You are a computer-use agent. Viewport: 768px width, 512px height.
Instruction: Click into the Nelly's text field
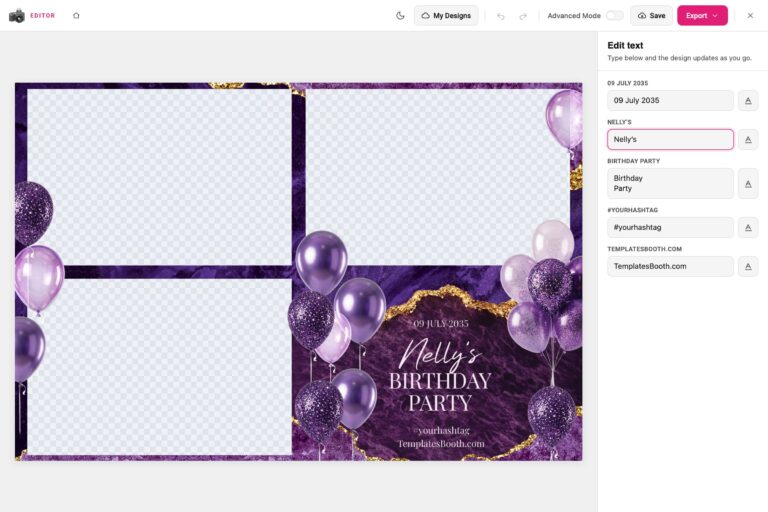tap(670, 140)
